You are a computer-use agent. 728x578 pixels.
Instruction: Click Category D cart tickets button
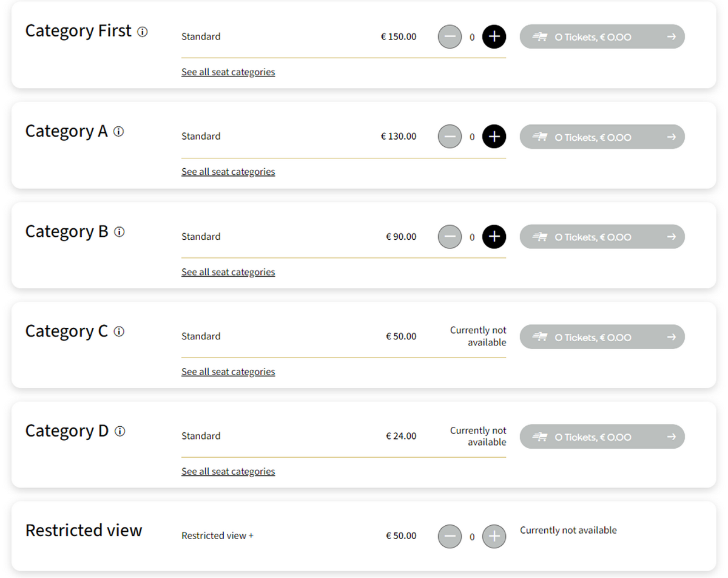602,437
